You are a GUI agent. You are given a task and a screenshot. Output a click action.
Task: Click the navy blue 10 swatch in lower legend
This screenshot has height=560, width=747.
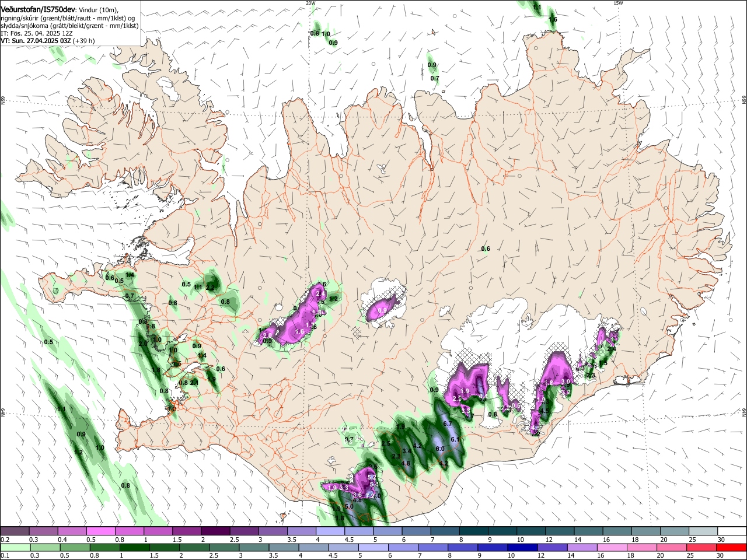click(522, 547)
